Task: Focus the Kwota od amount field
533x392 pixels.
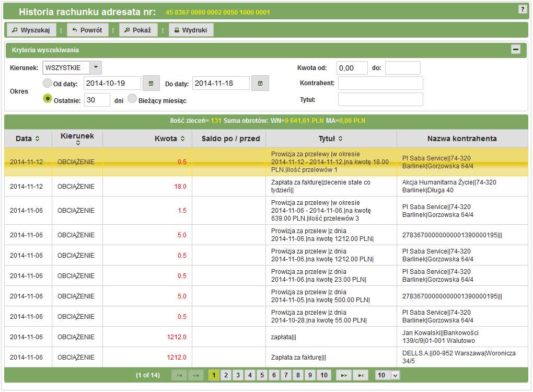Action: click(352, 68)
